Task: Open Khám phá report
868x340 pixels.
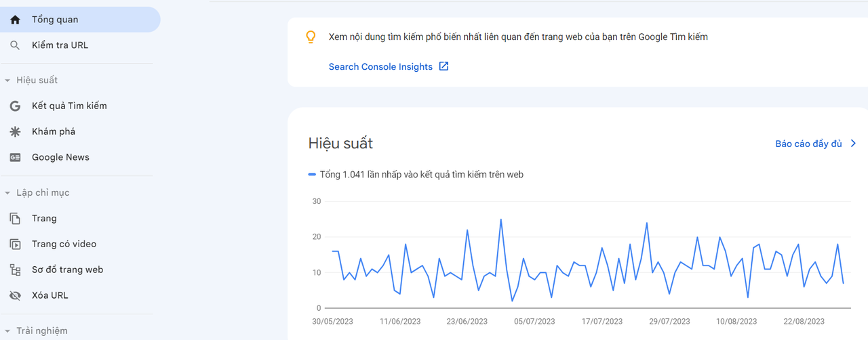Action: [x=80, y=131]
